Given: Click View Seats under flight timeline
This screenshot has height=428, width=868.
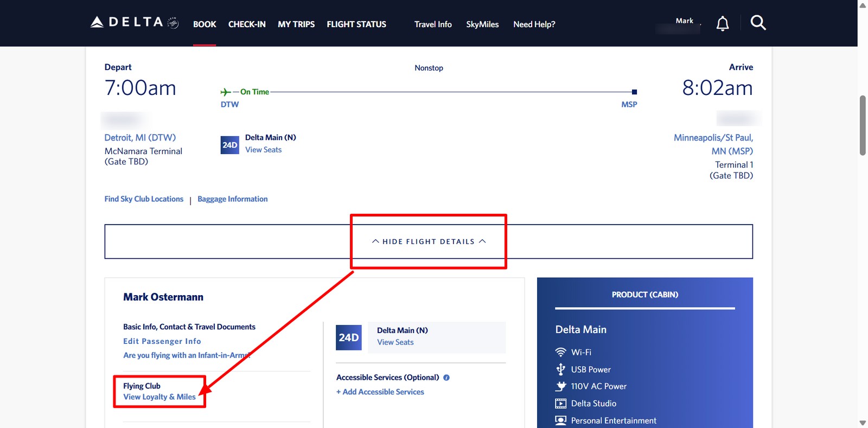Looking at the screenshot, I should point(263,150).
